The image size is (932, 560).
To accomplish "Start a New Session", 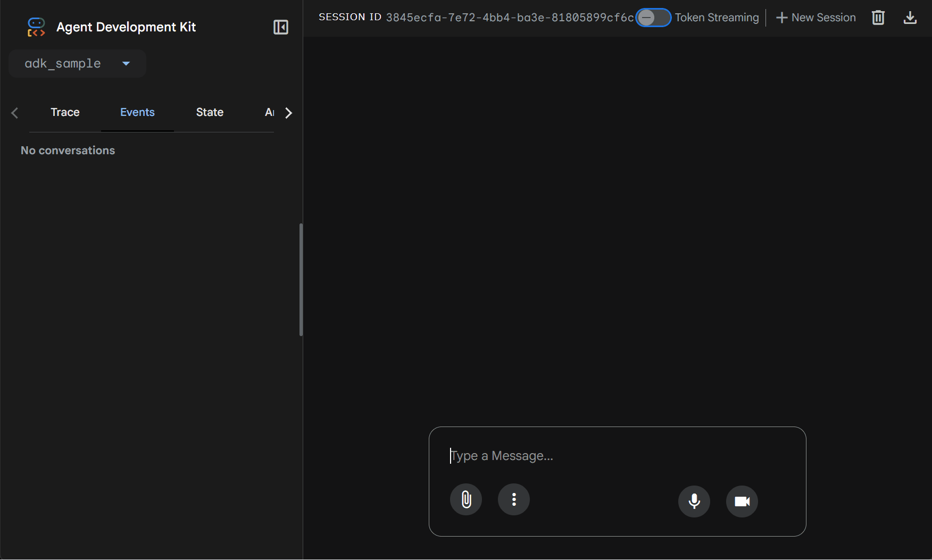I will [816, 18].
